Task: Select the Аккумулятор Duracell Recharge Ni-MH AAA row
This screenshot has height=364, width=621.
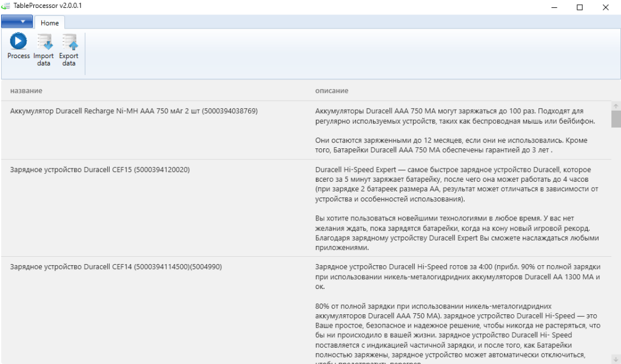Action: pos(306,130)
